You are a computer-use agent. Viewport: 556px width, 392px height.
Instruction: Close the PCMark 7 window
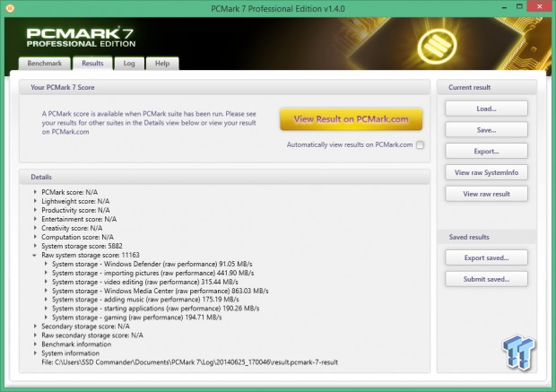coord(539,7)
